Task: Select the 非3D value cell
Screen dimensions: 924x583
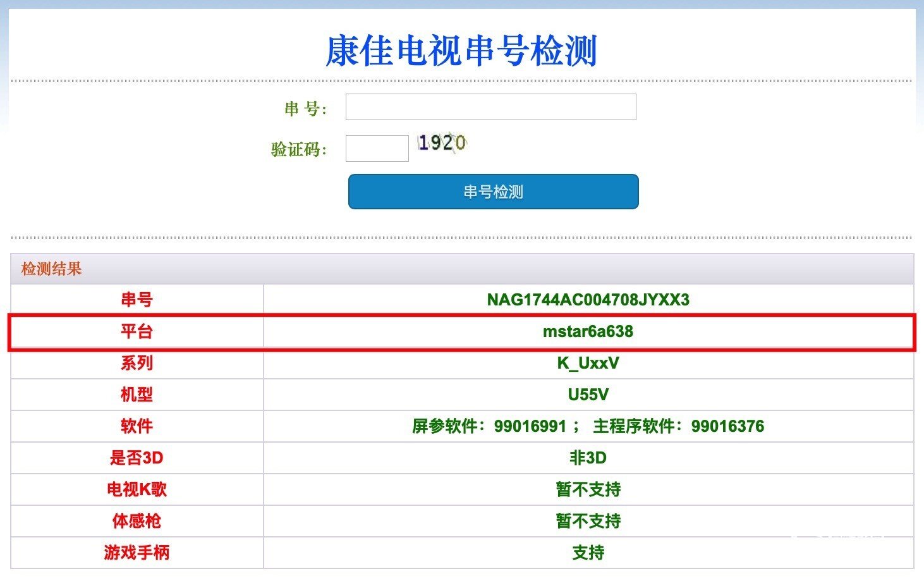Action: [588, 458]
